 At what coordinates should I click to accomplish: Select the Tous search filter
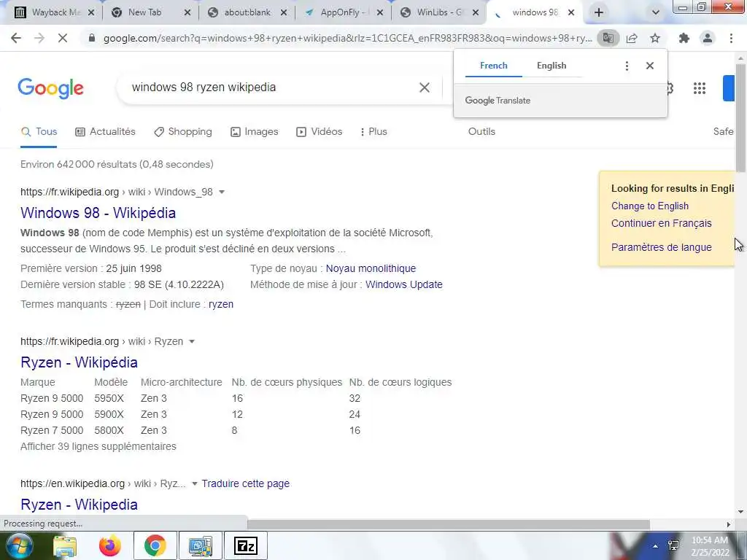(x=39, y=132)
